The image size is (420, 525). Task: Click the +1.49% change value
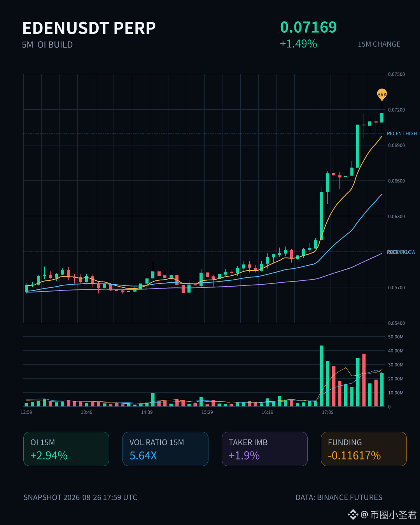coord(298,44)
